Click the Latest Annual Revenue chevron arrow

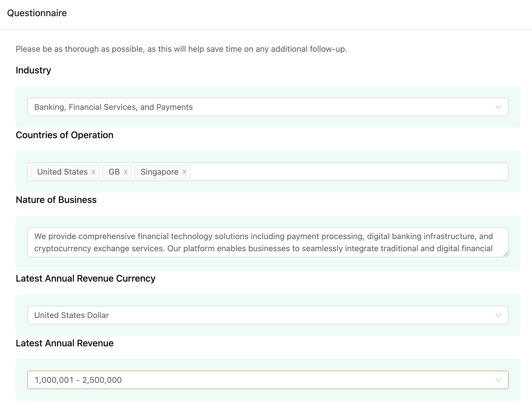click(498, 380)
